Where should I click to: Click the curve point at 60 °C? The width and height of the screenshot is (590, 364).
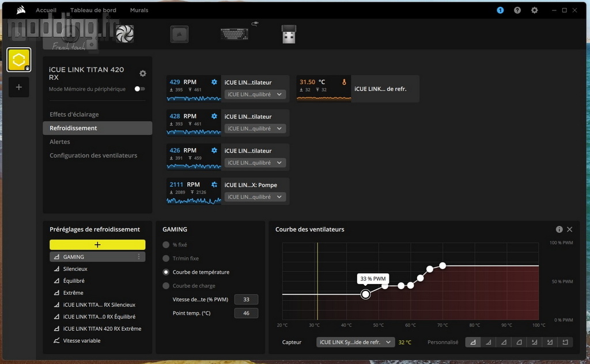[x=410, y=286]
